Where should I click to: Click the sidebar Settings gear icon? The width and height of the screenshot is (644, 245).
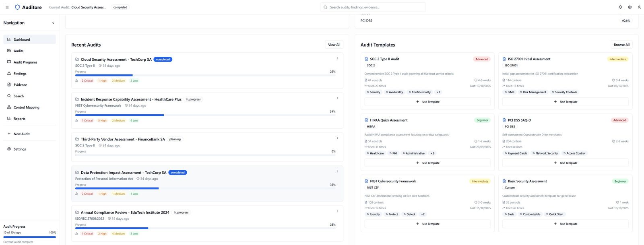coord(9,149)
